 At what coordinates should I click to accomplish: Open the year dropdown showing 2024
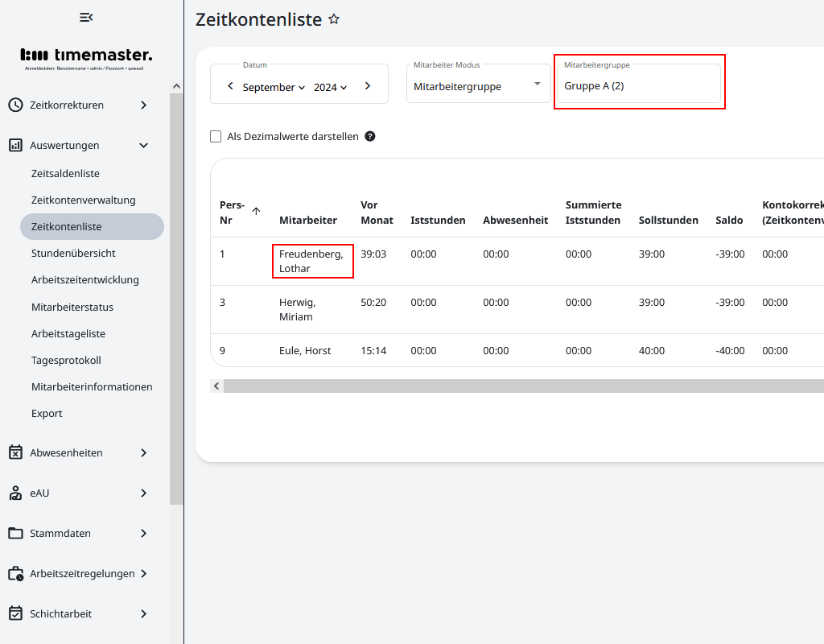tap(330, 87)
